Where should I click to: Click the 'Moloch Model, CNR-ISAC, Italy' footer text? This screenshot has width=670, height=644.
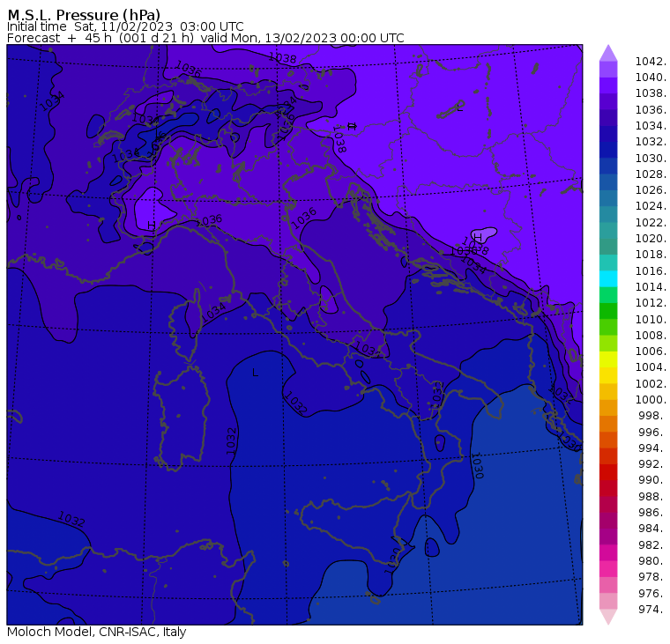[97, 632]
